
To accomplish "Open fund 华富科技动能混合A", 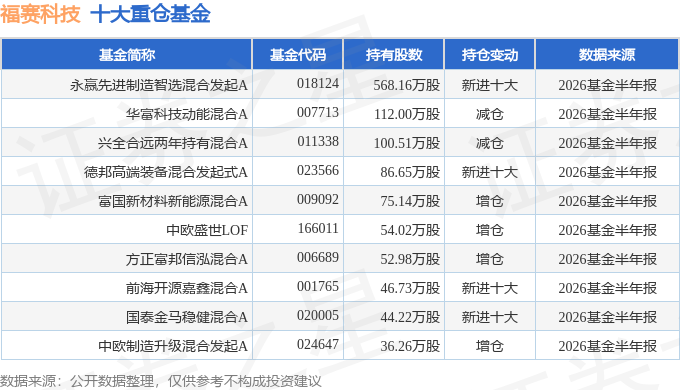I will [187, 114].
